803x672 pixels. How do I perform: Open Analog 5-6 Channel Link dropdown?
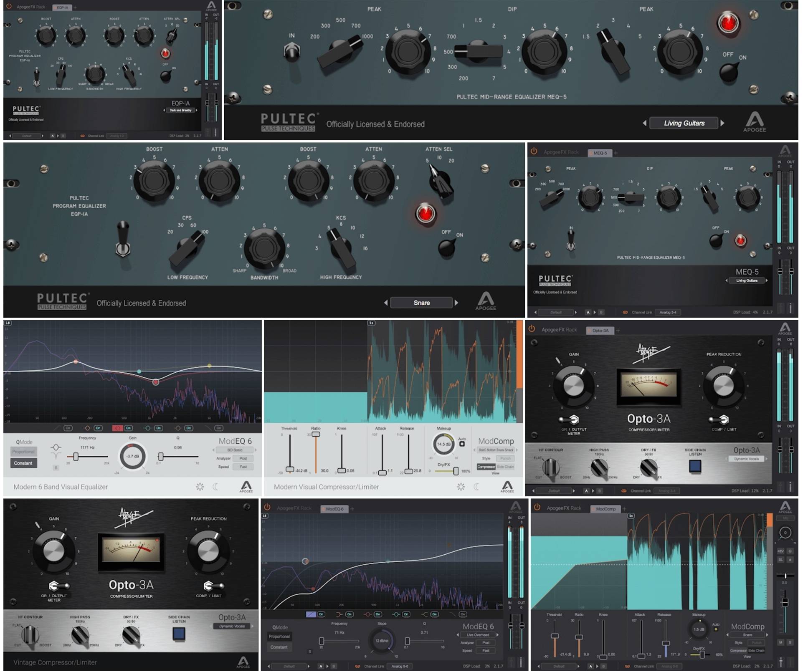(x=400, y=667)
